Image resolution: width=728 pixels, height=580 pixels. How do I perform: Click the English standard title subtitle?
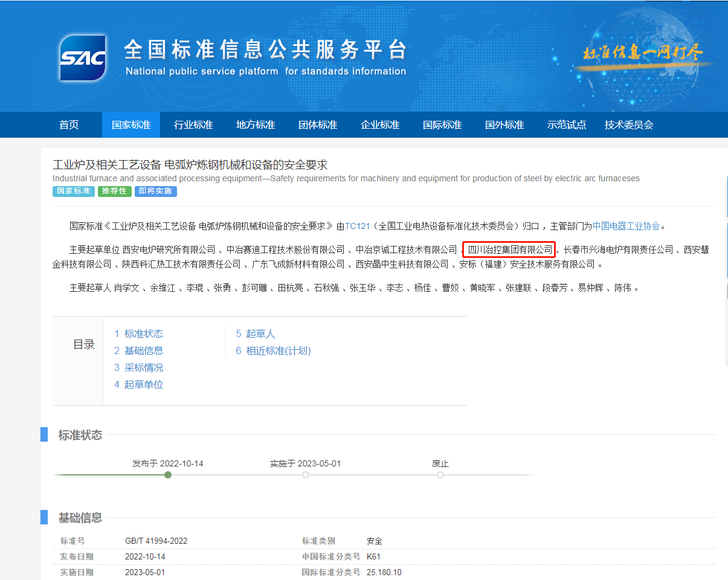point(346,179)
